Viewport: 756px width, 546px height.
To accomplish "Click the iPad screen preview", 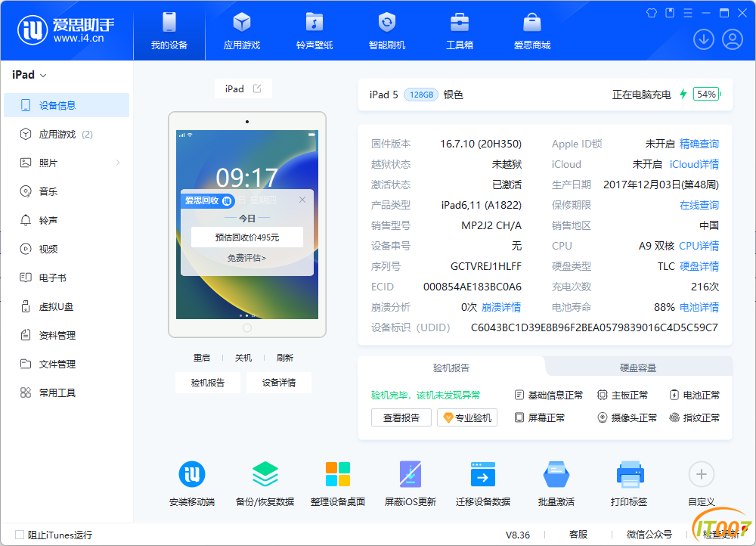I will [247, 225].
